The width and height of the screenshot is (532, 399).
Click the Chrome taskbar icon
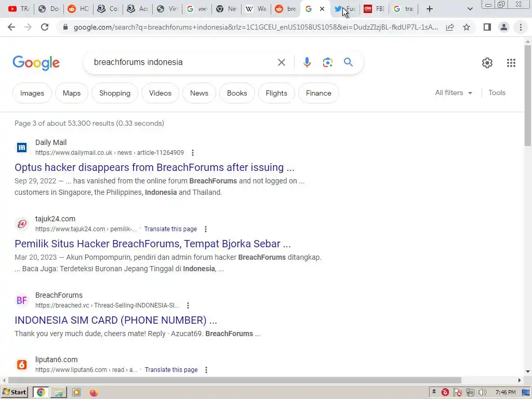pos(41,393)
